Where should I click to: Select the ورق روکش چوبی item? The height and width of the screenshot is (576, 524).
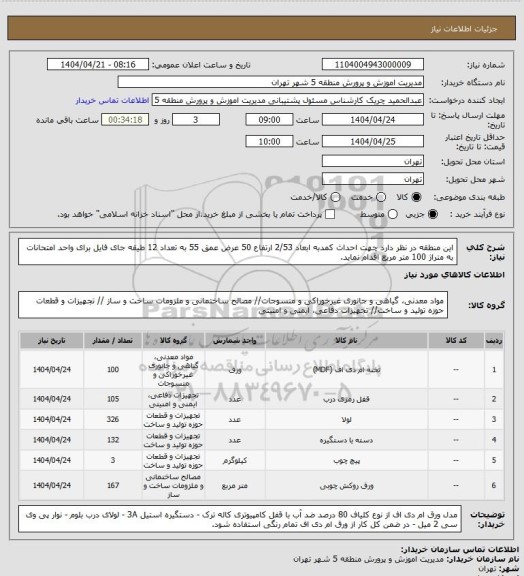[346, 486]
